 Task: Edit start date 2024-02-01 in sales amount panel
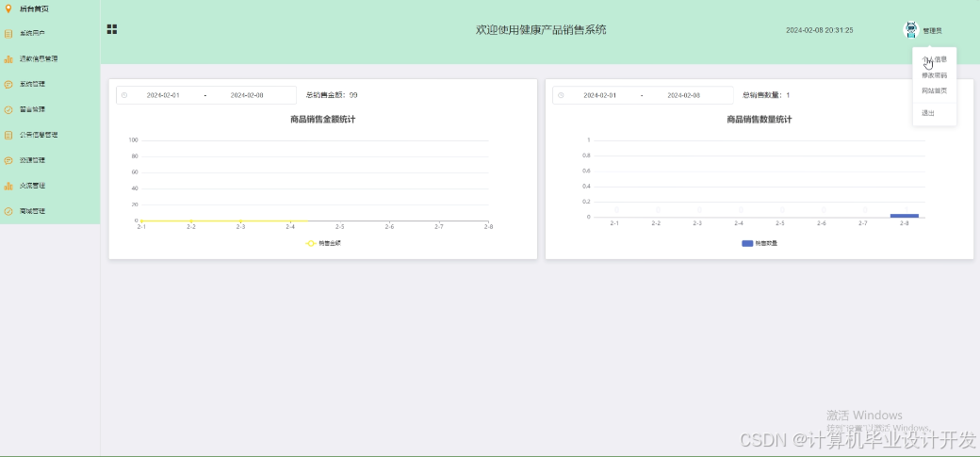(x=162, y=96)
